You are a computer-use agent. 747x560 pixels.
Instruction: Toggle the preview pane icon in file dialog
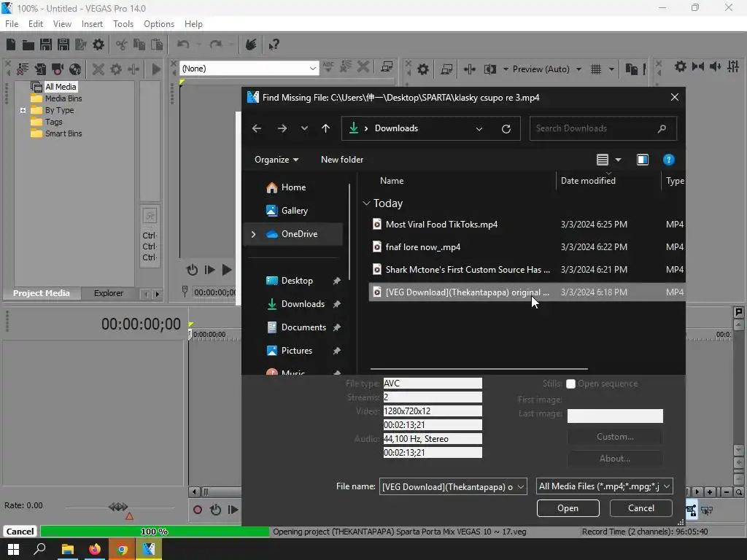(x=642, y=160)
